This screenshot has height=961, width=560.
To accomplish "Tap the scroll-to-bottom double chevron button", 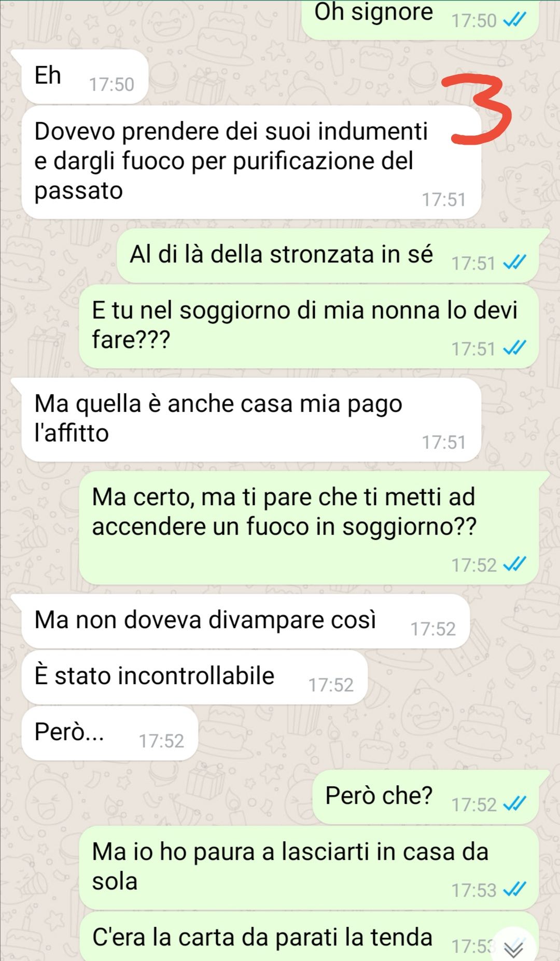I will point(514,947).
